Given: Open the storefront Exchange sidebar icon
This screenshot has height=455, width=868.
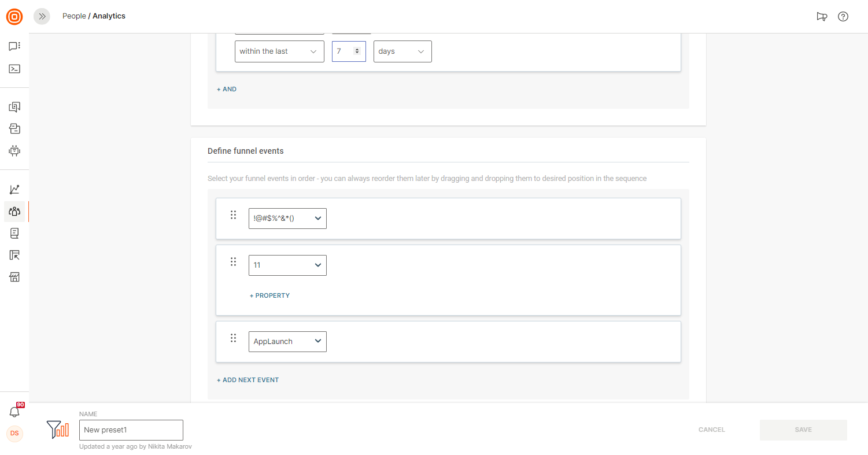Looking at the screenshot, I should [14, 277].
